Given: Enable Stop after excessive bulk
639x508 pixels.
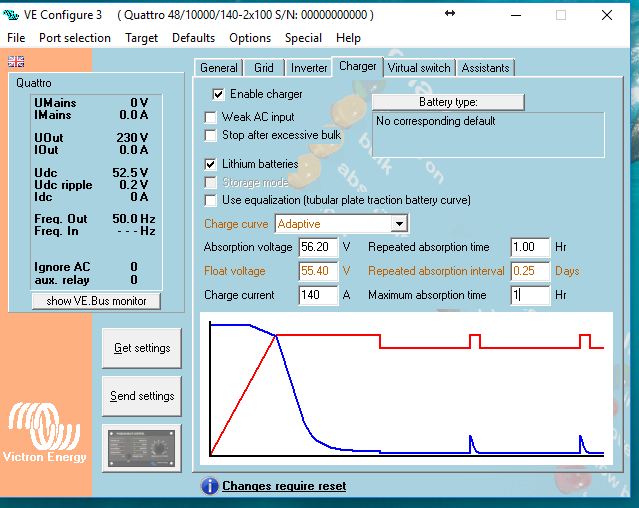Looking at the screenshot, I should tap(210, 135).
